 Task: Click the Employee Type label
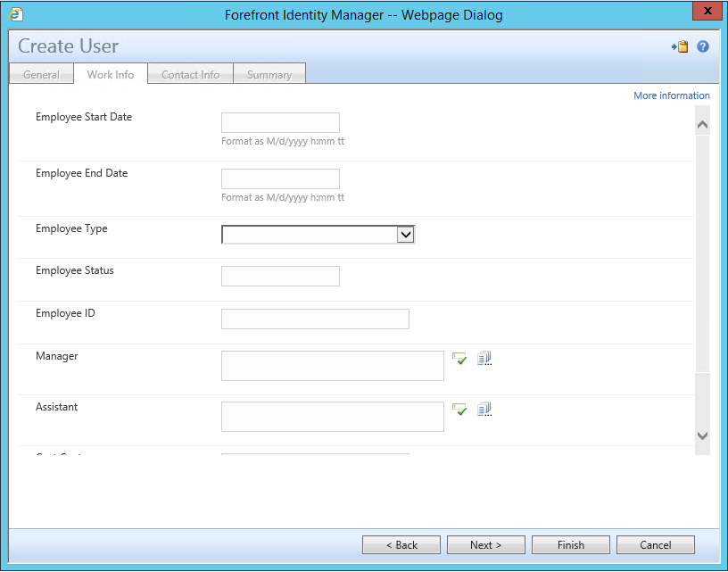coord(71,228)
